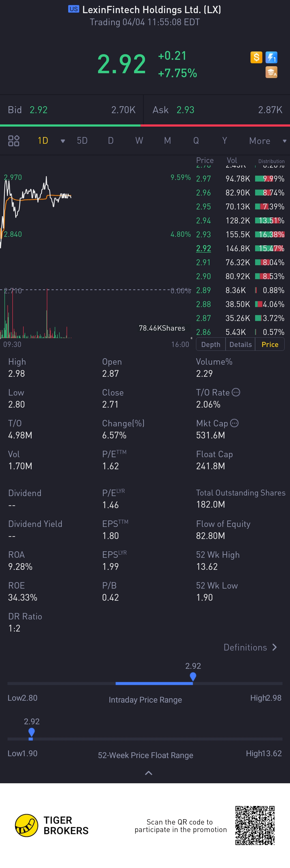Tap the large 2.92 last price

point(122,64)
